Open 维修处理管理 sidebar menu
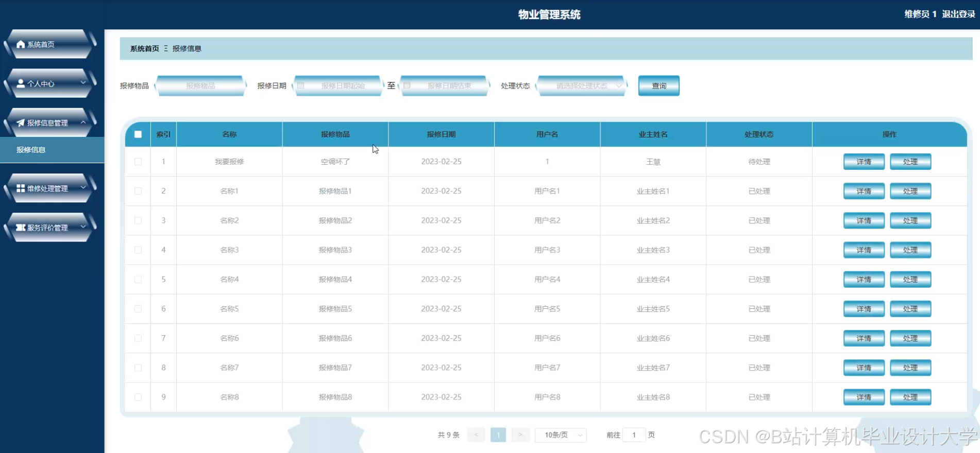Image resolution: width=980 pixels, height=453 pixels. pos(50,188)
